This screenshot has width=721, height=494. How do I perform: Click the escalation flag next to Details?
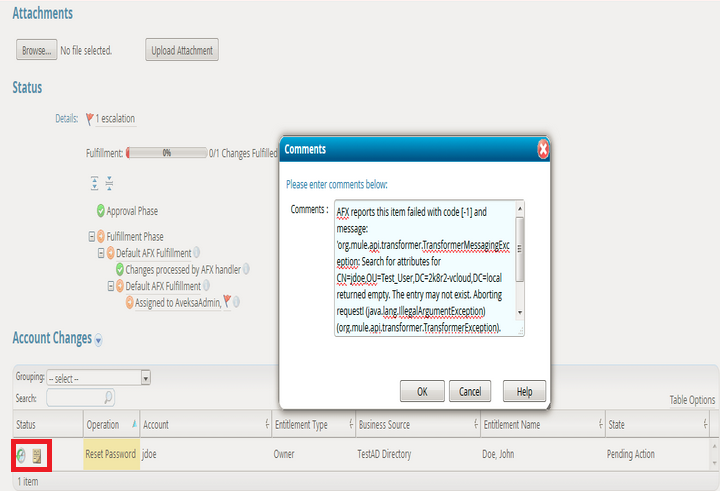(89, 119)
